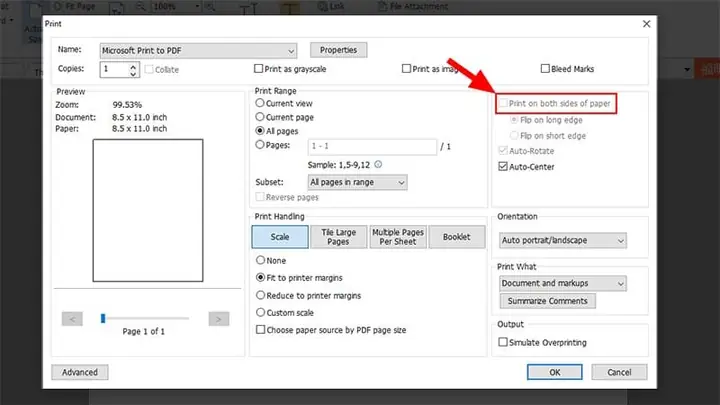Click the OK button
720x405 pixels.
(x=555, y=372)
